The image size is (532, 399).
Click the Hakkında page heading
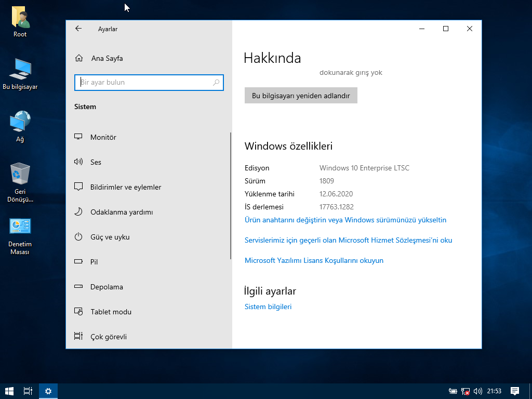[272, 58]
